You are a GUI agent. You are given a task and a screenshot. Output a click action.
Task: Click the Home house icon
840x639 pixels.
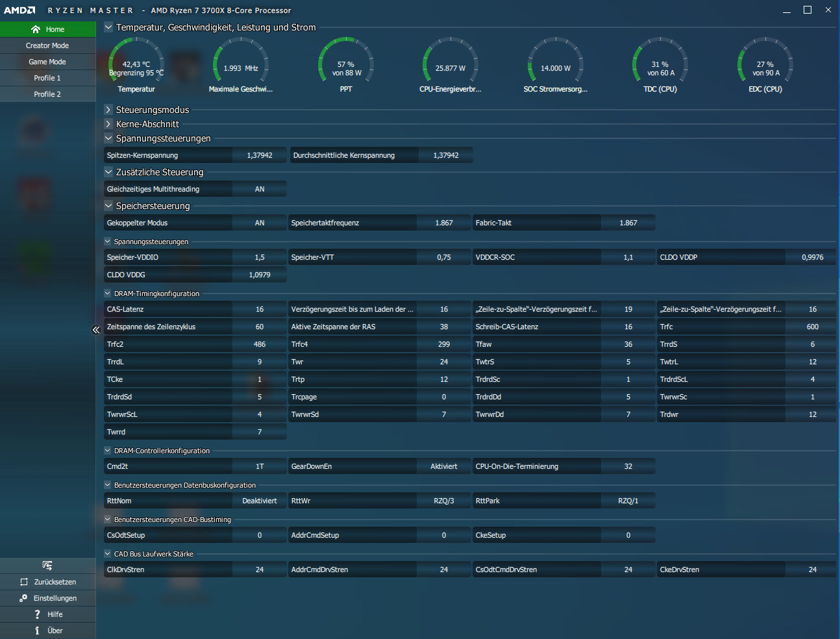[36, 29]
